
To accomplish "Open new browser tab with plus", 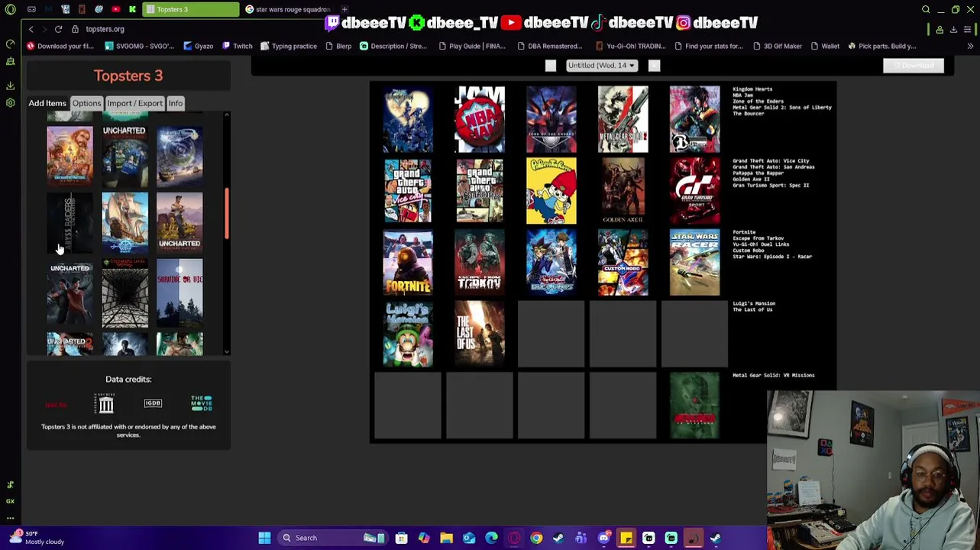I will 344,9.
